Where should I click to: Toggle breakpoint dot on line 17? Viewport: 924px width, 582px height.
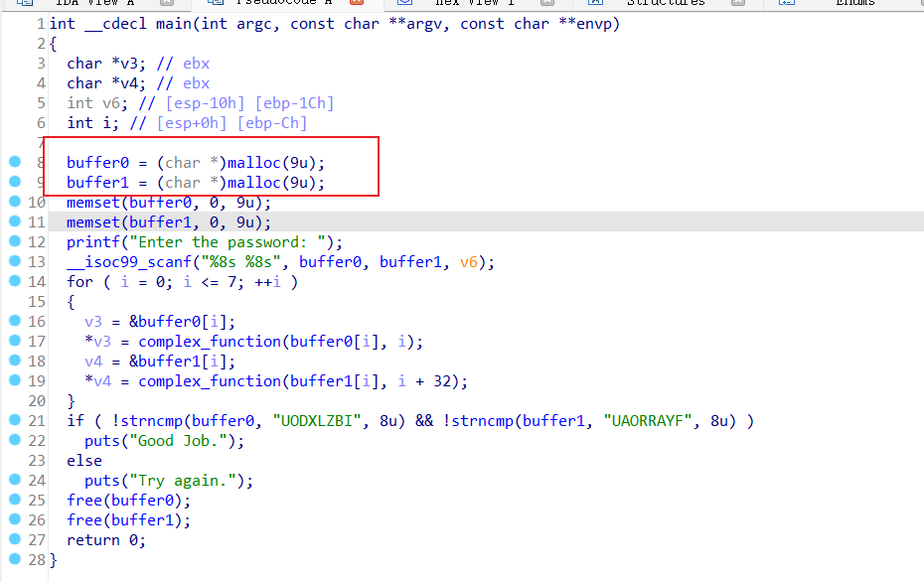(x=15, y=341)
